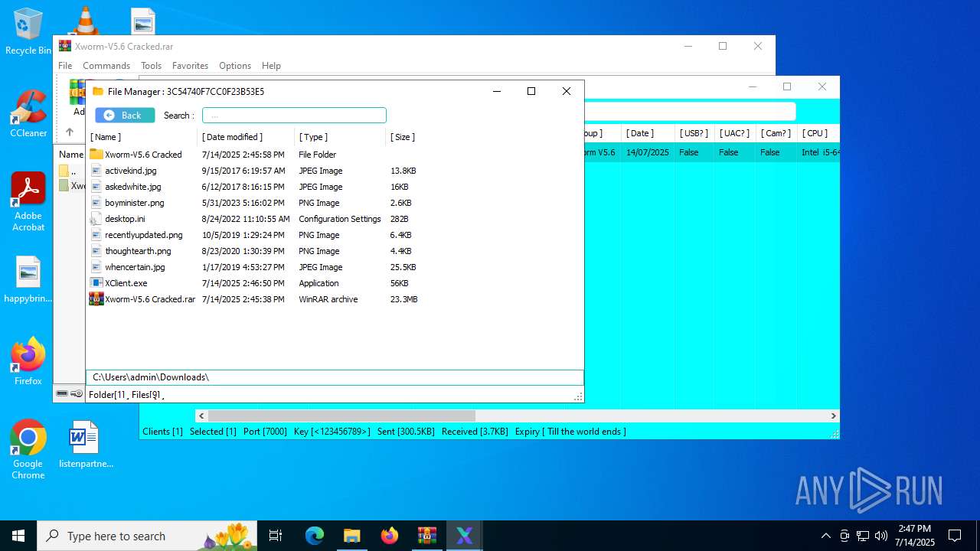
Task: Click Port [7000] in XWorm status bar
Action: [265, 432]
